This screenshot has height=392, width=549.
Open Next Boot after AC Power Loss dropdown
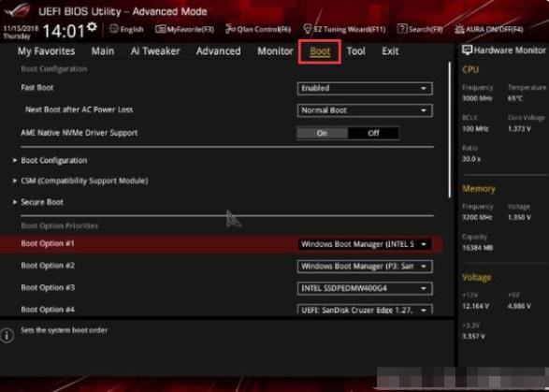(x=365, y=110)
